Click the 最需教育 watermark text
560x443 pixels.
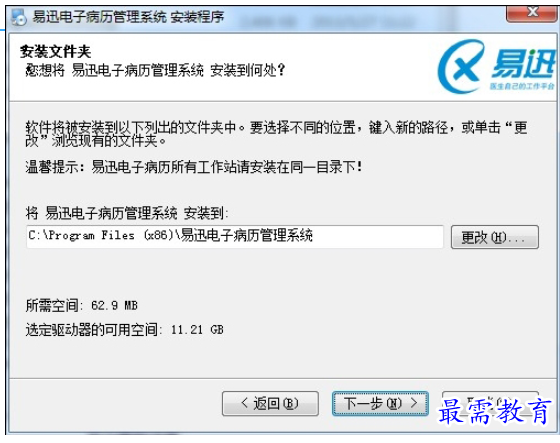coord(495,412)
